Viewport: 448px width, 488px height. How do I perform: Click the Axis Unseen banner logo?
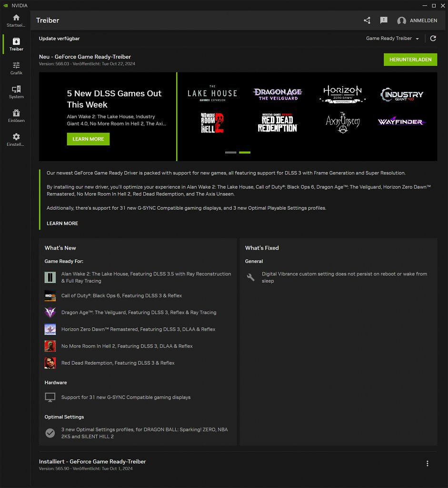(x=343, y=123)
